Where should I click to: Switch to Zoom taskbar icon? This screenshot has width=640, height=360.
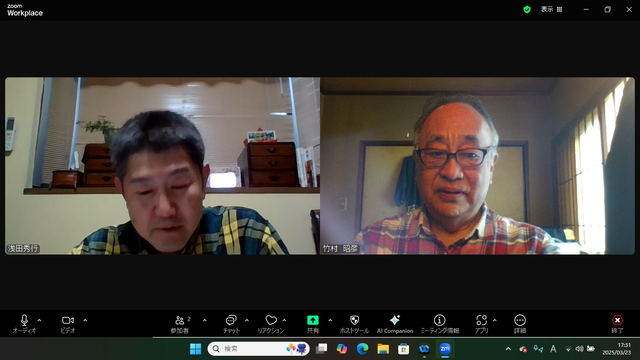(x=445, y=349)
